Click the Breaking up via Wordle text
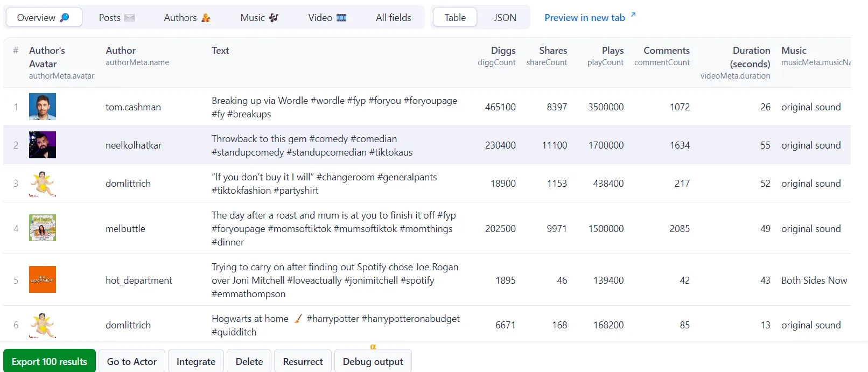The height and width of the screenshot is (372, 868). tap(334, 107)
